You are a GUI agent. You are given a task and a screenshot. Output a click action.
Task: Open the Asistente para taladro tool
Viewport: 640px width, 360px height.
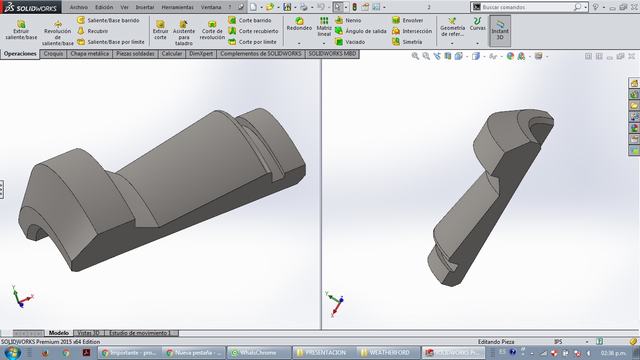184,32
